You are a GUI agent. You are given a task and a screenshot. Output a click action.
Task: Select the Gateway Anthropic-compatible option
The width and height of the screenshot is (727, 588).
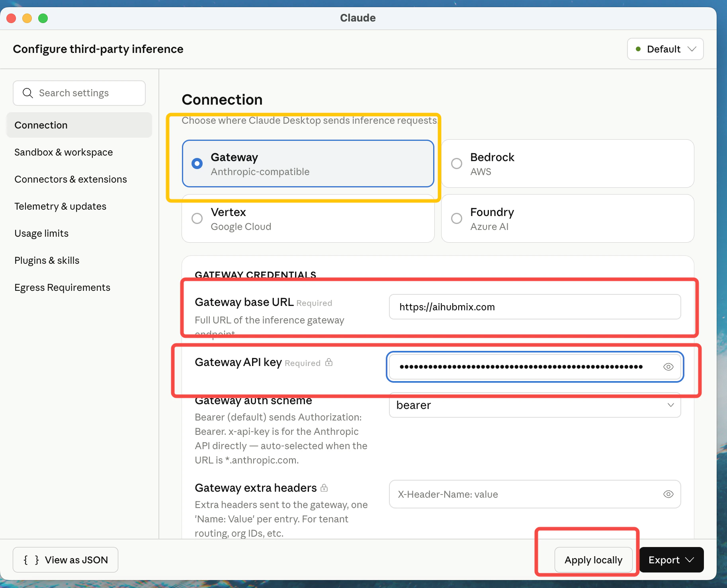[x=308, y=164]
